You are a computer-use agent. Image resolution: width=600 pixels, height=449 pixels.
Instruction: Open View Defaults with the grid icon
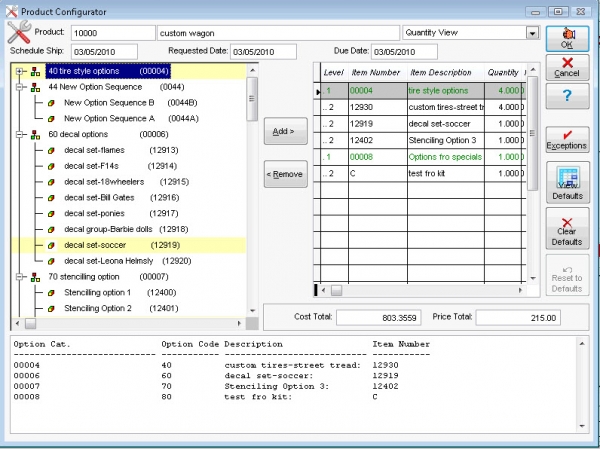(x=567, y=183)
